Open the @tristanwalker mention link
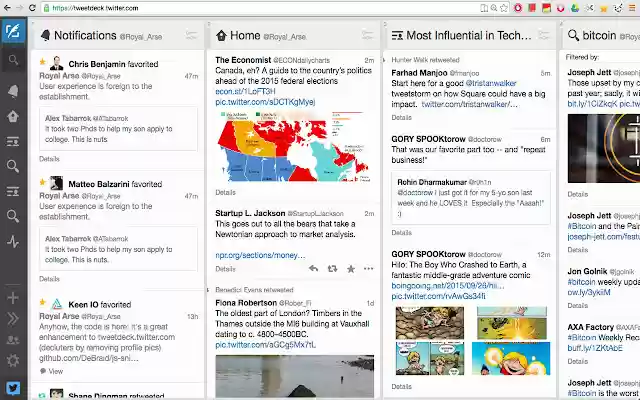 point(491,83)
